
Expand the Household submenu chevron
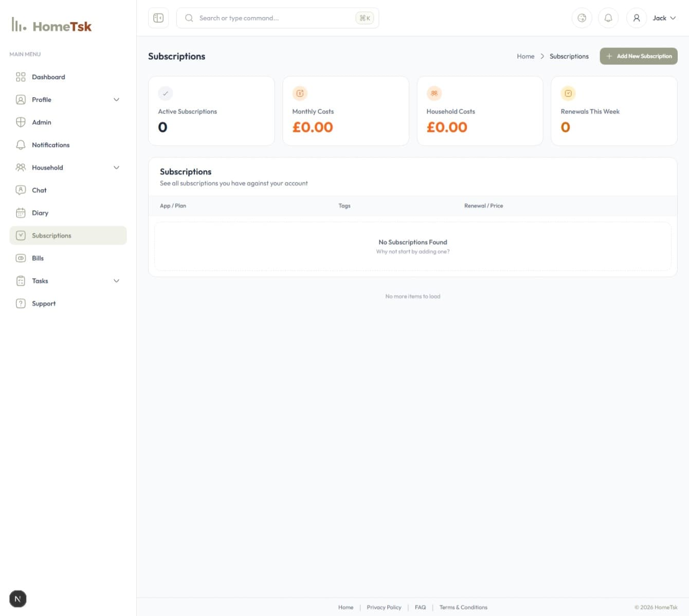pyautogui.click(x=116, y=168)
